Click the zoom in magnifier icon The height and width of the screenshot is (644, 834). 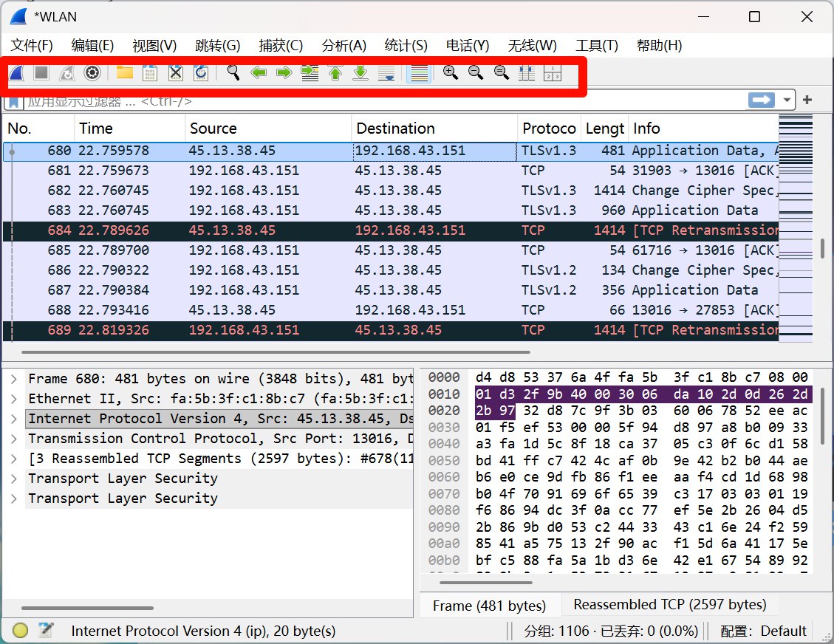[450, 72]
